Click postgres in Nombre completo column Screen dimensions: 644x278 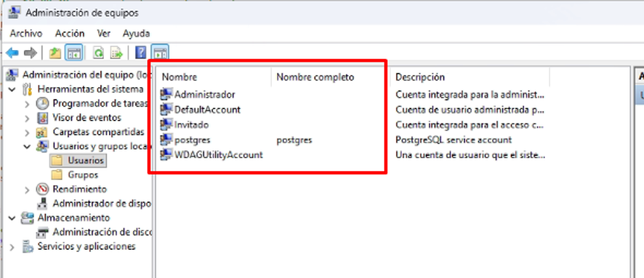click(294, 140)
